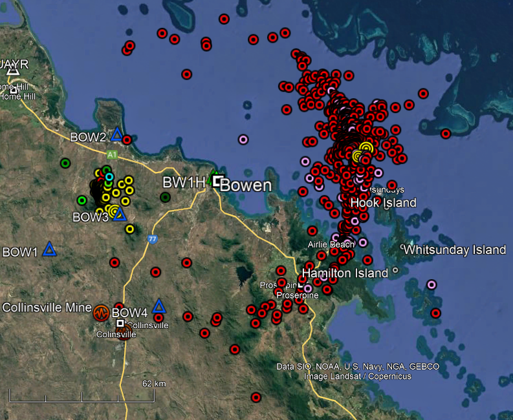The width and height of the screenshot is (513, 420).
Task: Select the yellow ringed marker near Hook Island
Action: tap(366, 149)
